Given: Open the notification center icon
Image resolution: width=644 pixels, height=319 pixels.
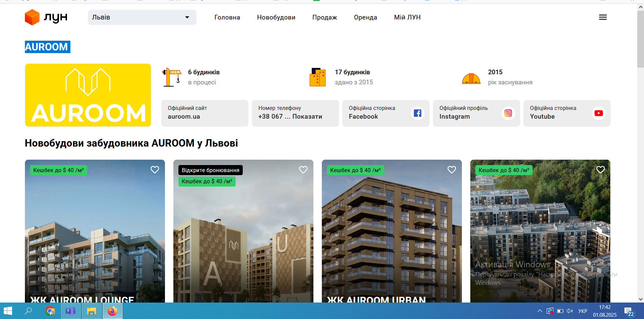Looking at the screenshot, I should 629,312.
